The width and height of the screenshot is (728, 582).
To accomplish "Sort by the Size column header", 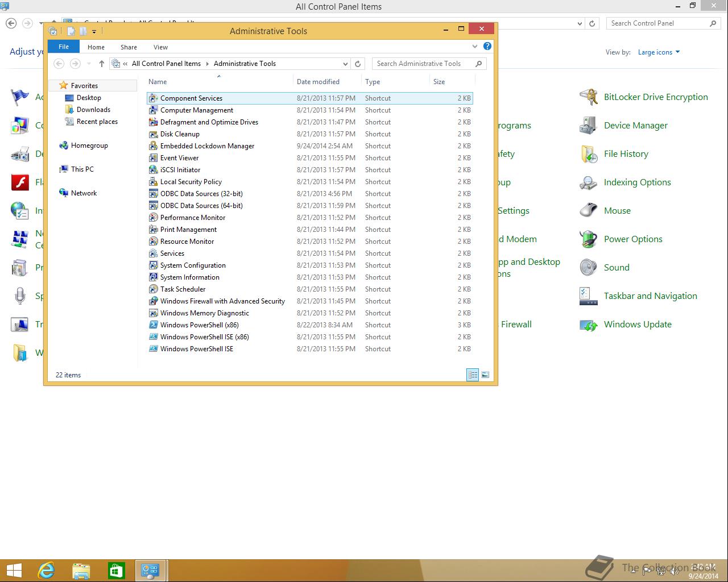I will coord(452,82).
